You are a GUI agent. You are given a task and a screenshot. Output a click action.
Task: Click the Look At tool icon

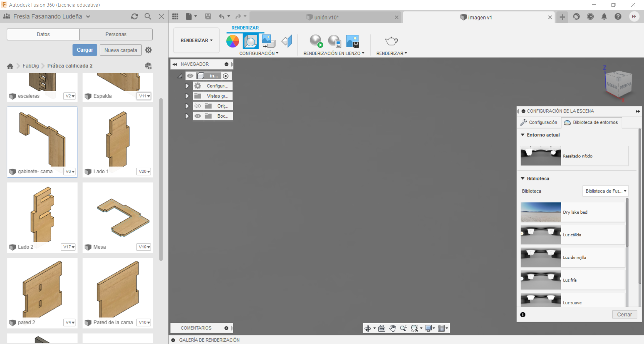pos(382,328)
